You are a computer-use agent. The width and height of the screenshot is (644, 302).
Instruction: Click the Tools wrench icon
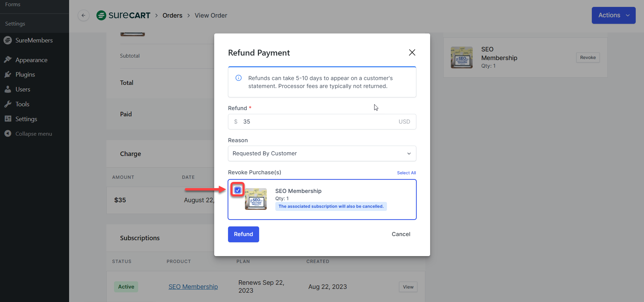(x=8, y=104)
